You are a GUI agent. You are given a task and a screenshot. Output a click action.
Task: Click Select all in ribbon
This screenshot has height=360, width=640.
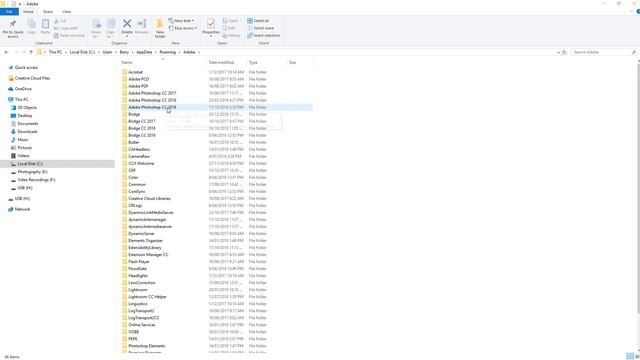coord(258,21)
